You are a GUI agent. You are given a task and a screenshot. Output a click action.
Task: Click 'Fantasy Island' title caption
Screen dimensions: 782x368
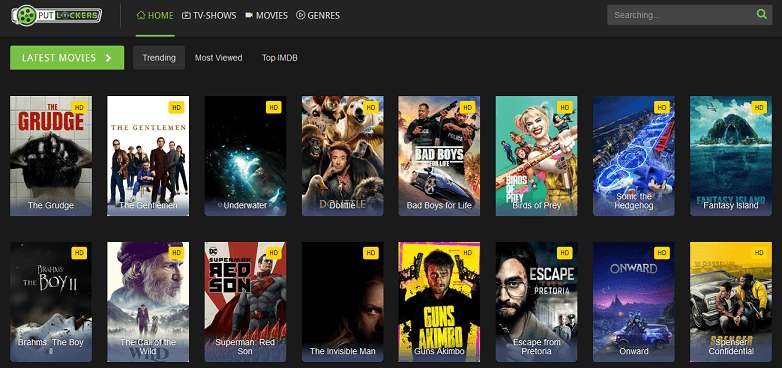731,205
